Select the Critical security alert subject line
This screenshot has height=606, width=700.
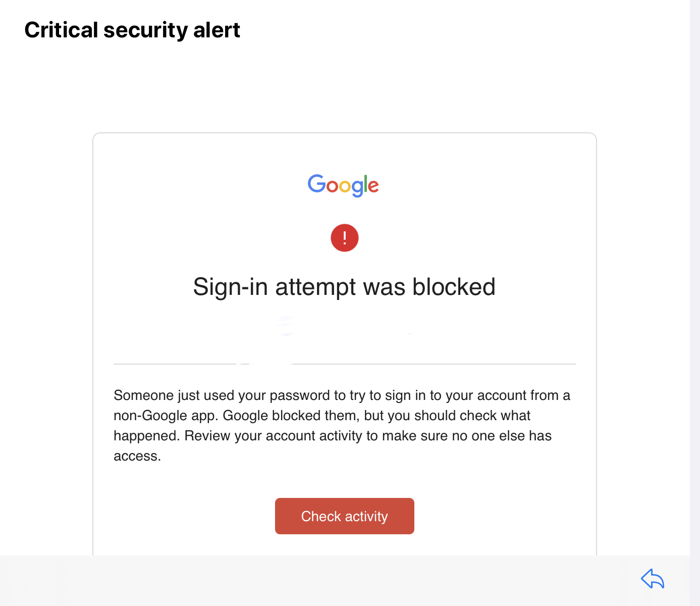(x=132, y=30)
